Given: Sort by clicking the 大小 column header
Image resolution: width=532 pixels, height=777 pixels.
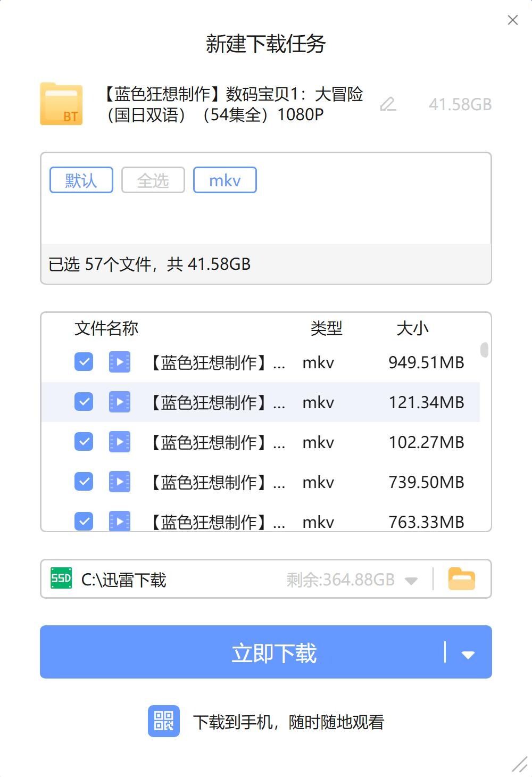Looking at the screenshot, I should pyautogui.click(x=412, y=328).
